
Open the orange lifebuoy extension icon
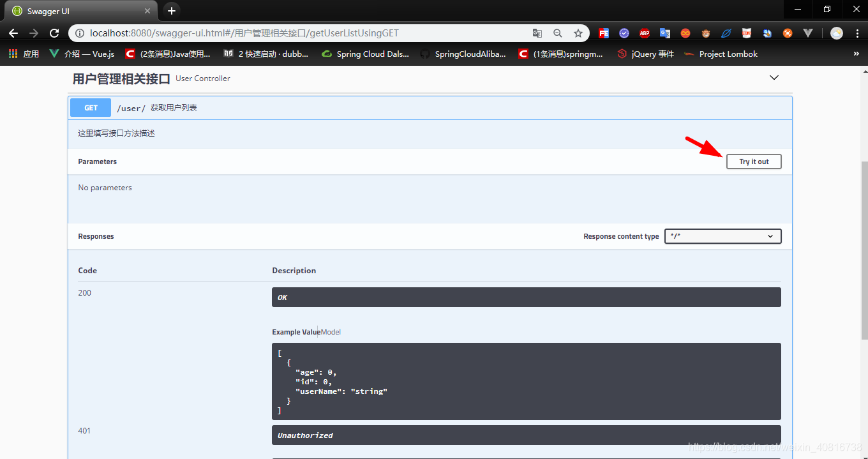[x=788, y=33]
